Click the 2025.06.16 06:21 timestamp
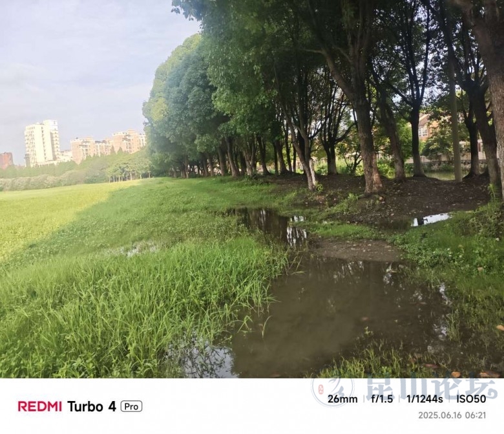This screenshot has width=504, height=434. pyautogui.click(x=452, y=415)
